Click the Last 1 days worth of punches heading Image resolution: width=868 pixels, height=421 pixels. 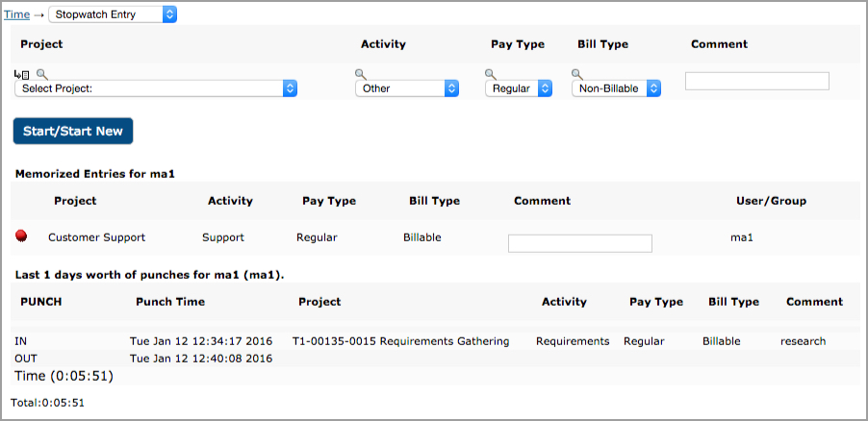click(x=149, y=275)
